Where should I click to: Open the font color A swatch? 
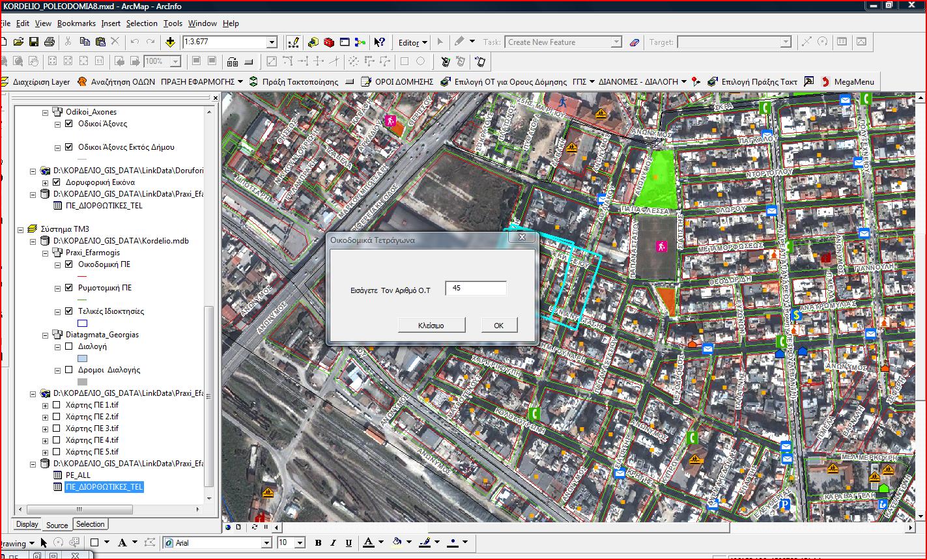[368, 542]
